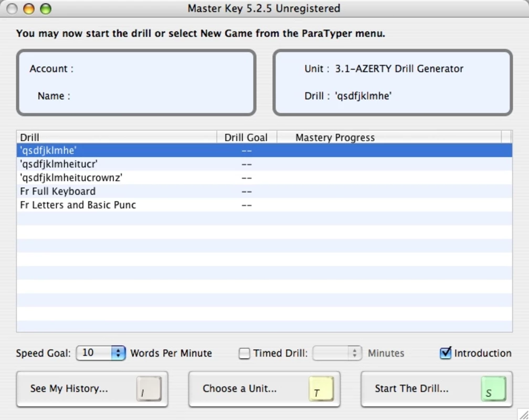Select Fr Letters and Basic Punc drill
Screen dimensions: 529x420
coord(264,205)
